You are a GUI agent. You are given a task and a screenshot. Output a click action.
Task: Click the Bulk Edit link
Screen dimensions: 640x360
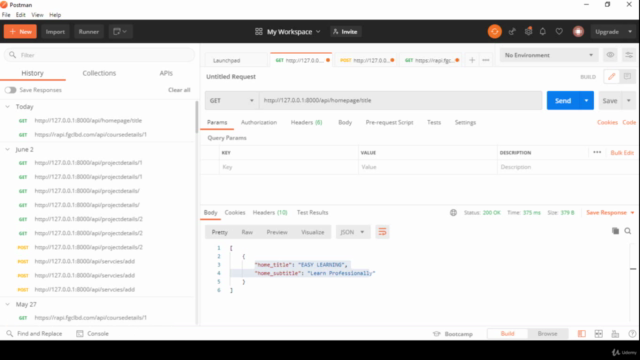[622, 153]
